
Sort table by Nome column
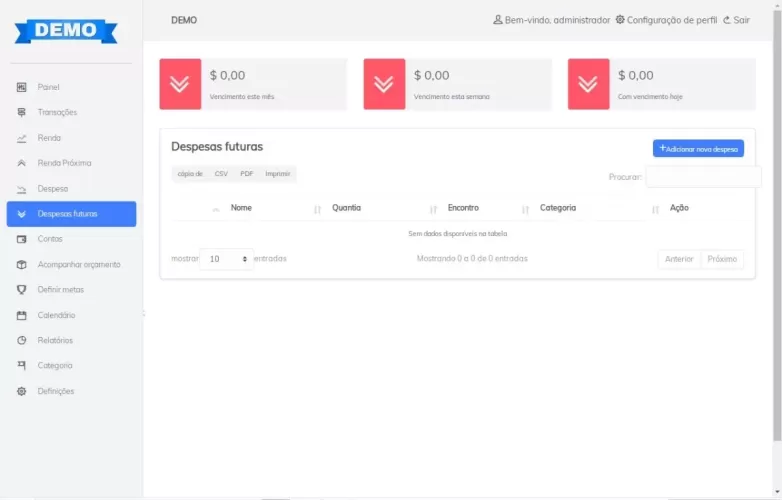click(241, 208)
